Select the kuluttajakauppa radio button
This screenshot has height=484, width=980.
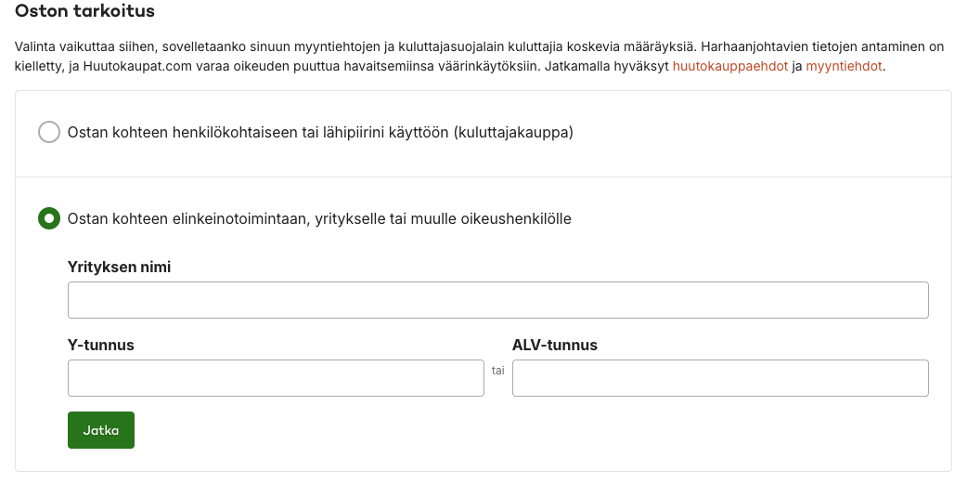(x=49, y=132)
